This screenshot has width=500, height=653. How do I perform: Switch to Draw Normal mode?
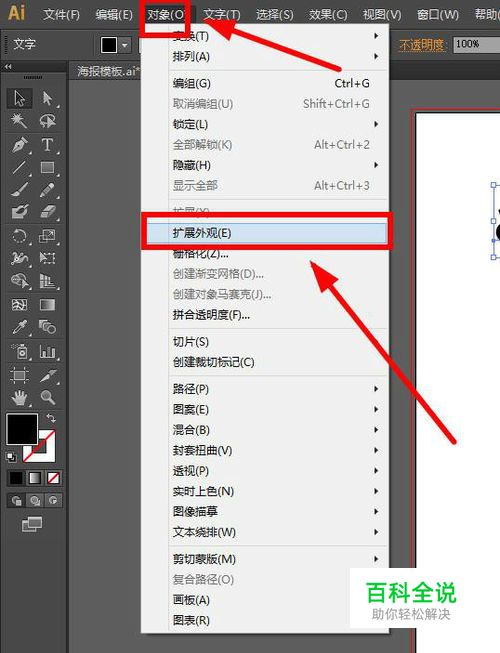(17, 500)
